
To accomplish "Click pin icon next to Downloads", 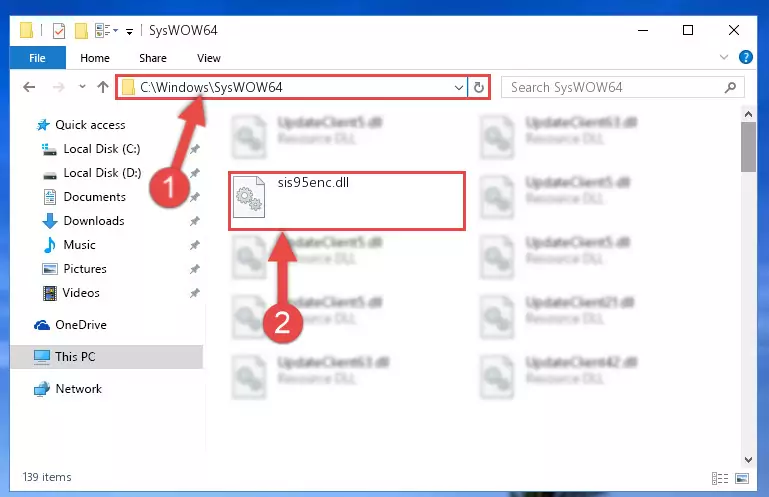I will 195,221.
